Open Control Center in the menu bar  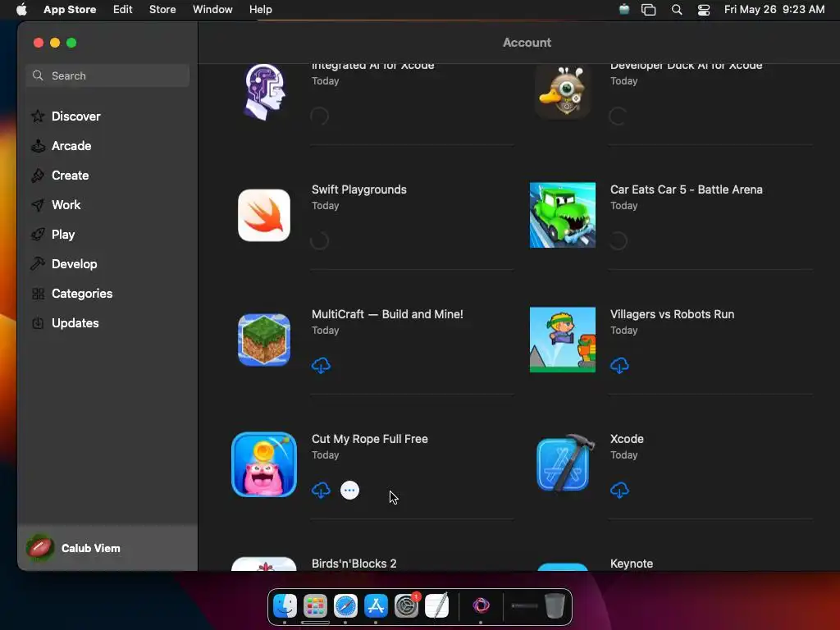[703, 10]
